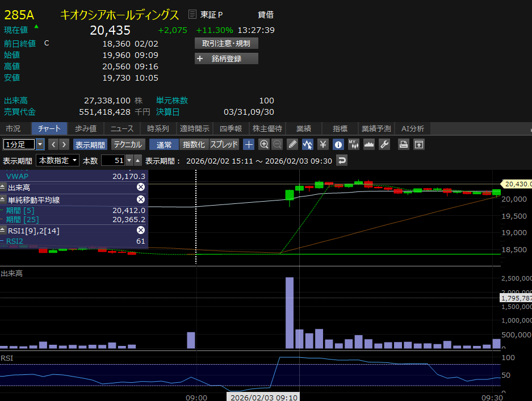Viewport: 532px width, 401px height.
Task: Open the wrench chart settings
Action: click(384, 144)
